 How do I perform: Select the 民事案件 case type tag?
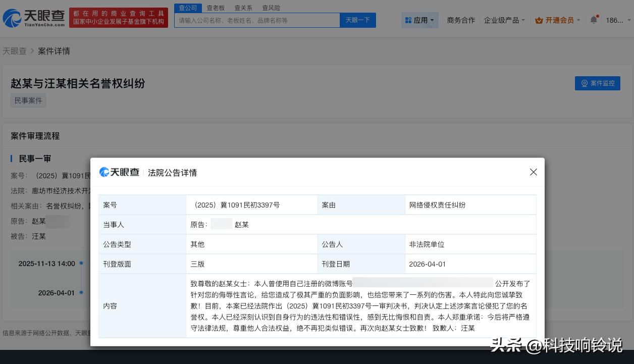pyautogui.click(x=28, y=100)
